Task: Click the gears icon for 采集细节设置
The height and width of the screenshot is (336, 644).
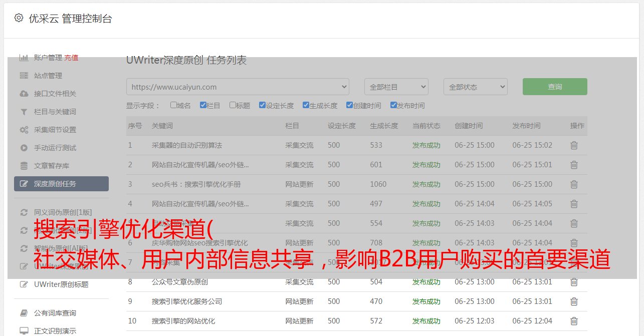Action: (x=24, y=130)
